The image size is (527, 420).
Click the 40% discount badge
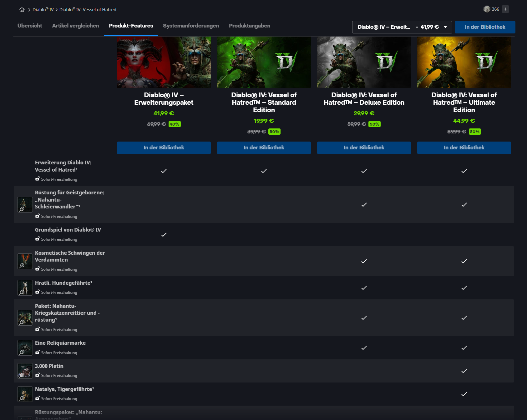pos(175,124)
